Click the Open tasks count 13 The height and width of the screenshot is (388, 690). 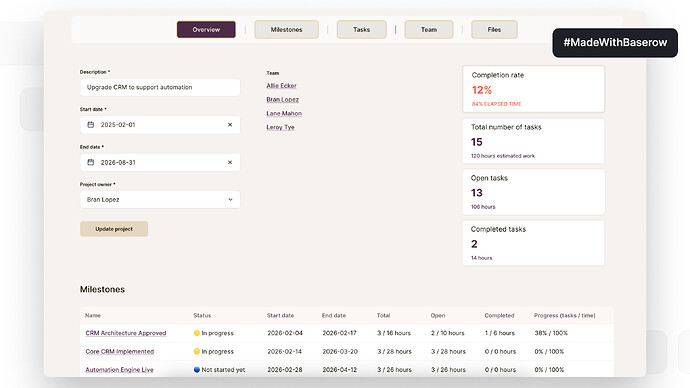click(477, 193)
